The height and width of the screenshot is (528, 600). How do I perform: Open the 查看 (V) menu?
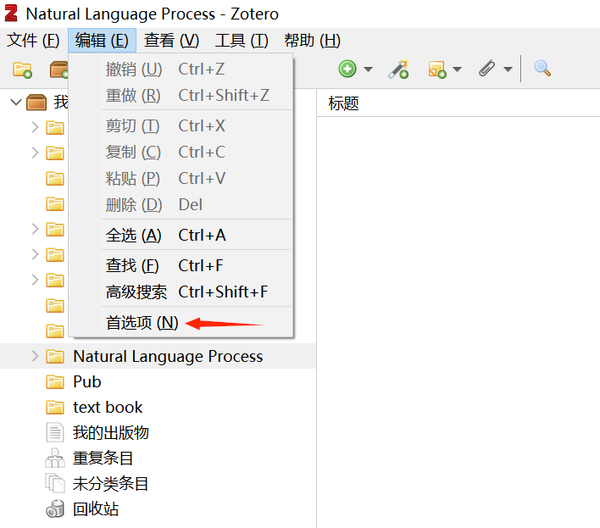(171, 40)
